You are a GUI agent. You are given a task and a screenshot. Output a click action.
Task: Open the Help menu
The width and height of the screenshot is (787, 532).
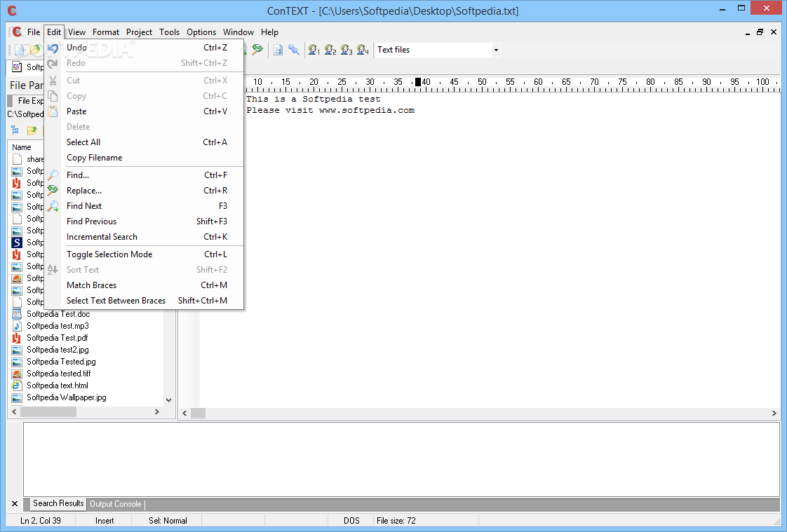point(269,32)
